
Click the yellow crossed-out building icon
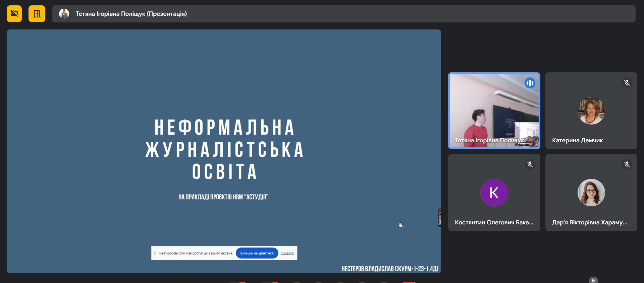14,14
